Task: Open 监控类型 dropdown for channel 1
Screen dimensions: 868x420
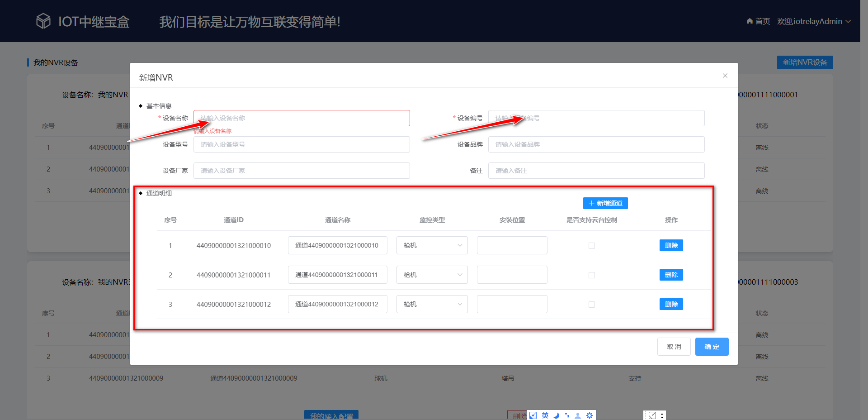Action: (432, 245)
